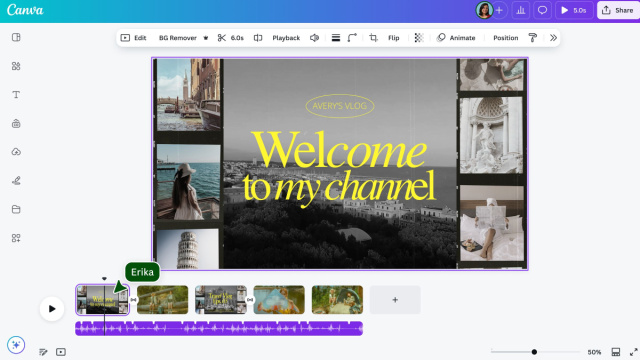
Task: Toggle the timeline view icon at bottom
Action: 61,352
